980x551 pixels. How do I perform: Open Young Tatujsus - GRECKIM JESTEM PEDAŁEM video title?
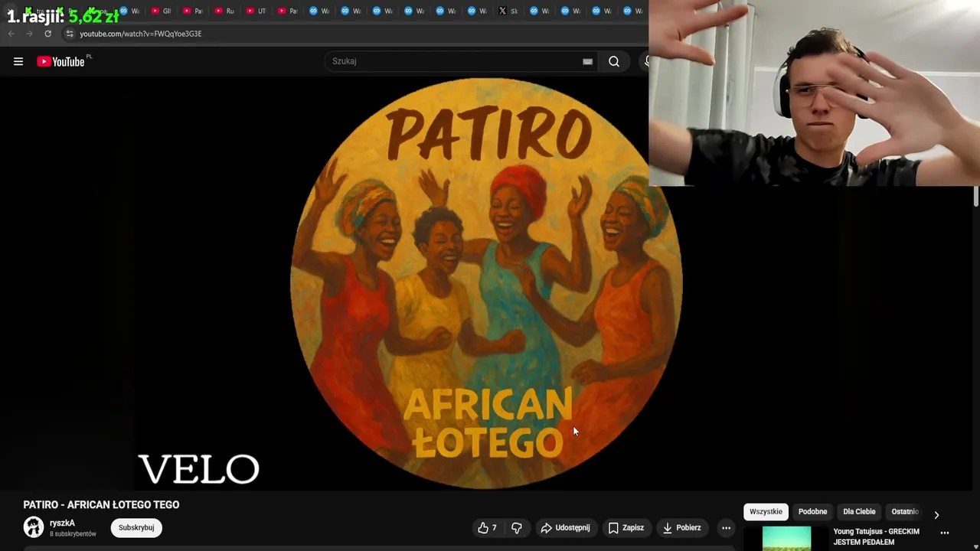(876, 536)
